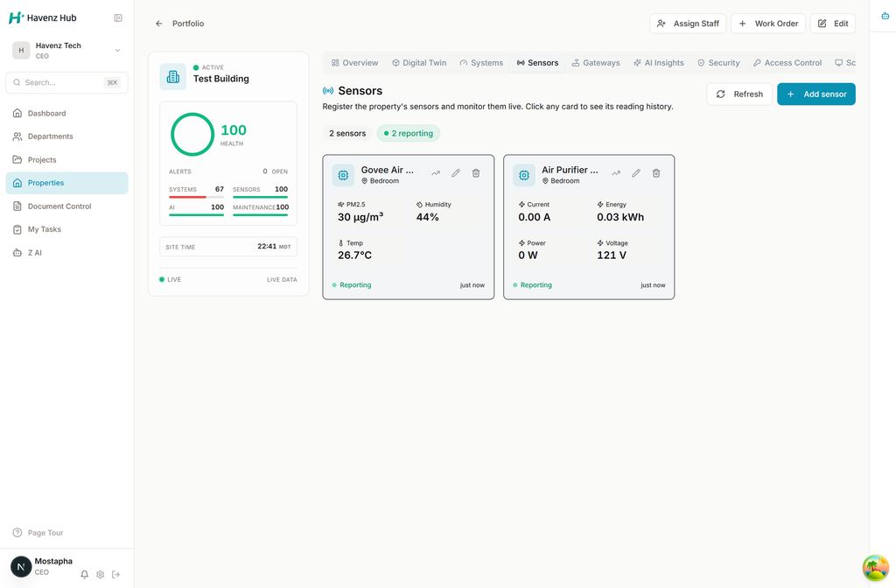Open Document Control in sidebar
896x588 pixels.
(66, 206)
